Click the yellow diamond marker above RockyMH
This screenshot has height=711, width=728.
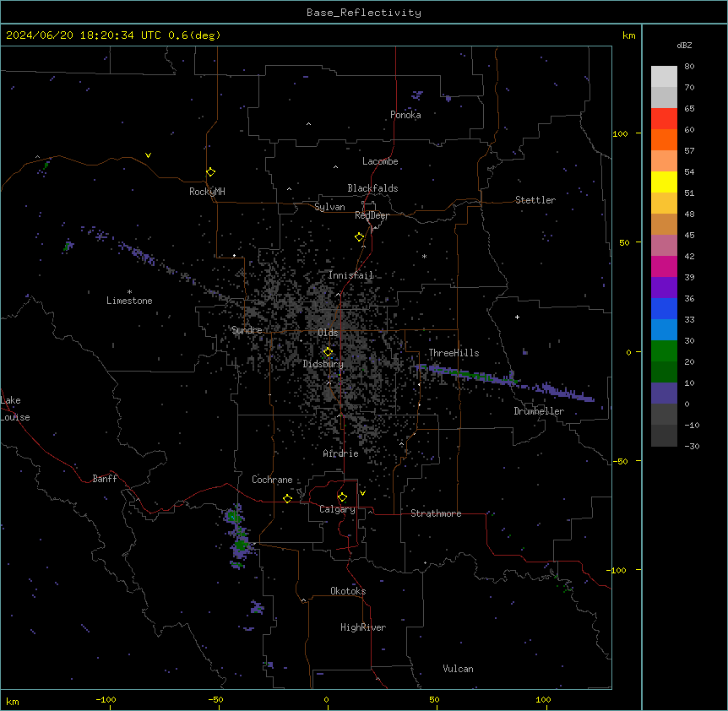(211, 172)
